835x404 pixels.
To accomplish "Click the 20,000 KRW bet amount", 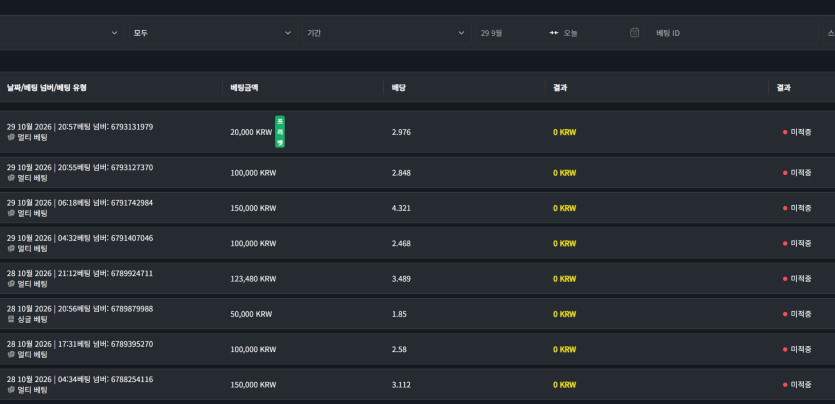I will [251, 132].
